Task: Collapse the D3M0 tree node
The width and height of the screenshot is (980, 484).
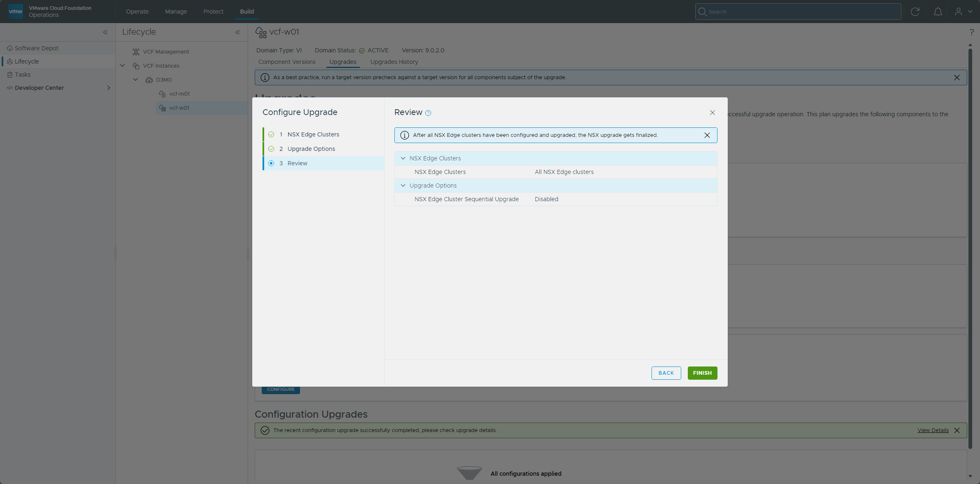Action: pos(136,80)
